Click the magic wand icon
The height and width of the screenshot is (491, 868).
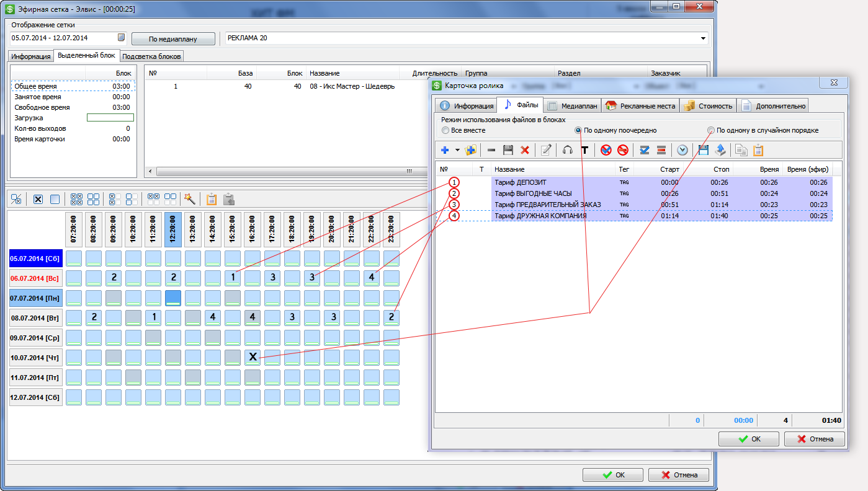[190, 199]
